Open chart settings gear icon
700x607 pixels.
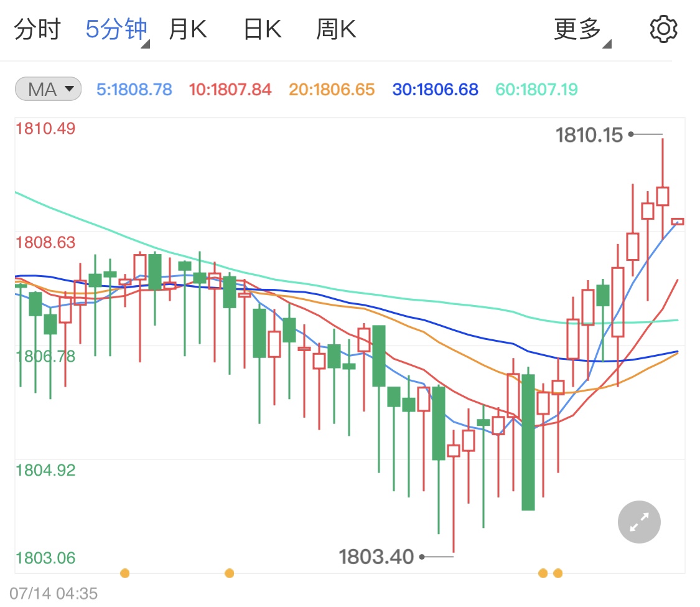[663, 29]
